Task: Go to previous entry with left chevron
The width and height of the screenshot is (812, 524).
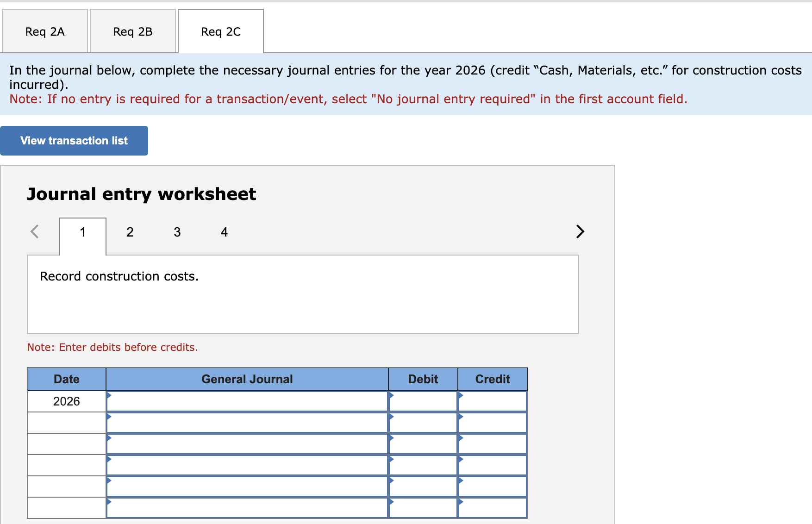Action: coord(35,231)
